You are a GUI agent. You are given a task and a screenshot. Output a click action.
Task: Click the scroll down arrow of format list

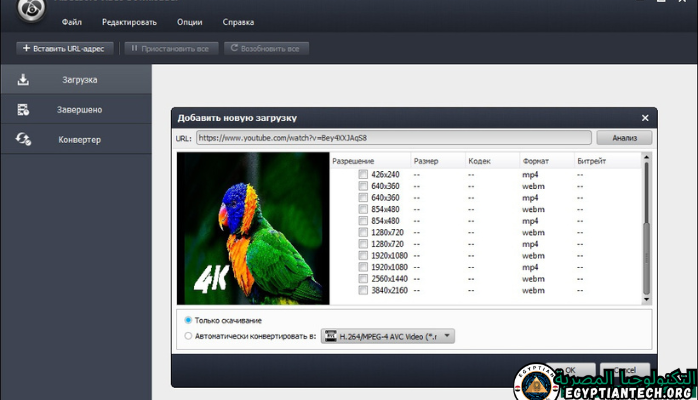coord(646,299)
